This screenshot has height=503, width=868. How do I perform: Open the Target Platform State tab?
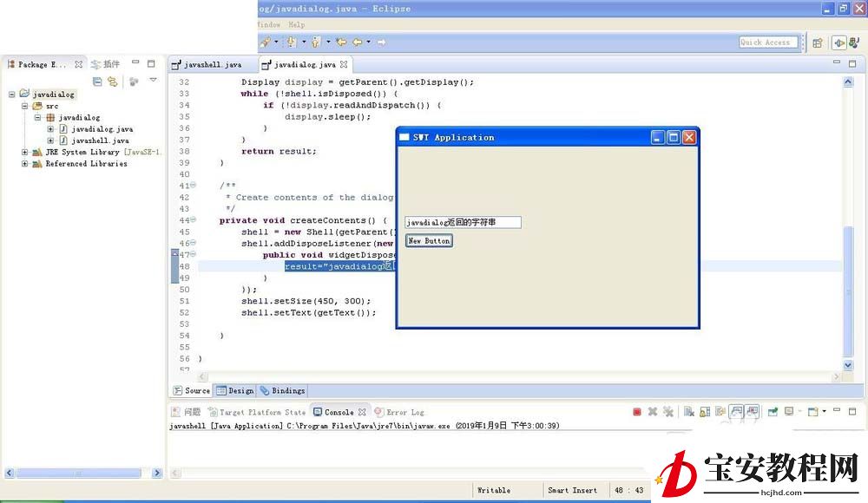coord(257,412)
